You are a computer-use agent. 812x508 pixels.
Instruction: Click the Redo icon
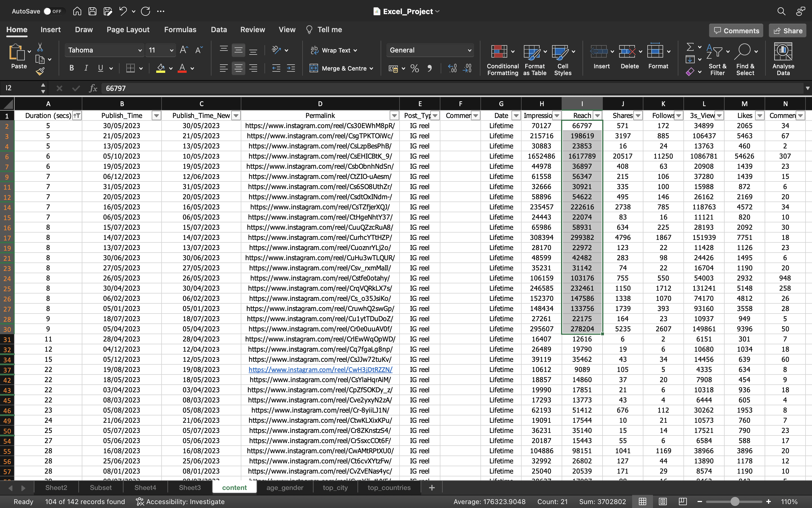click(x=145, y=11)
